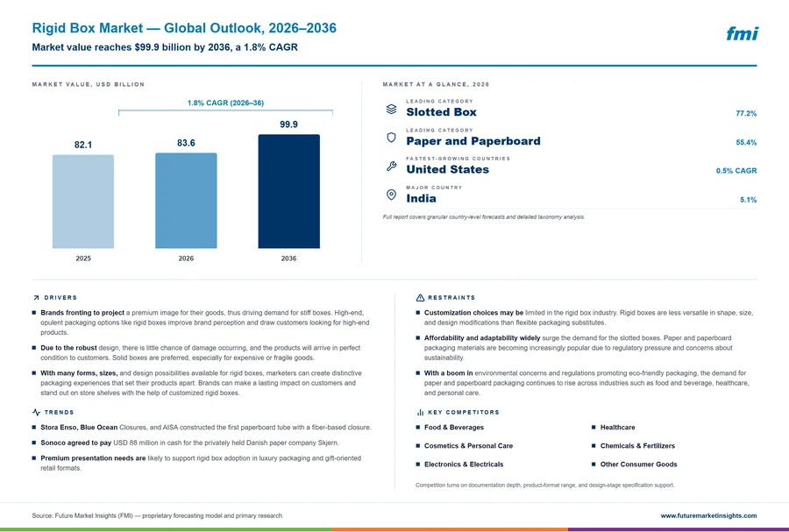Click the Rigid Box Market title heading
789x532 pixels.
click(184, 28)
